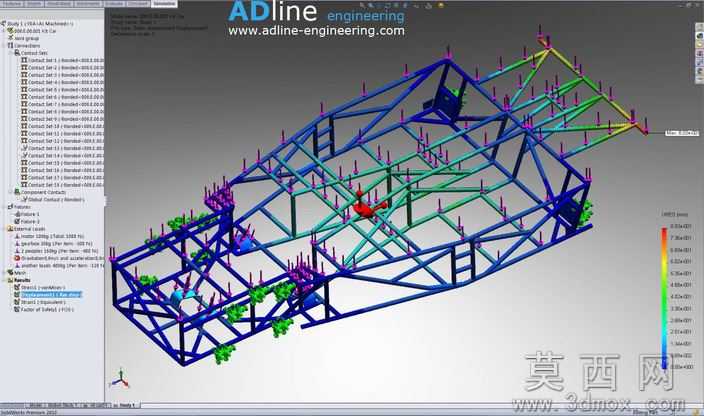Screen dimensions: 704x416
Task: Select the 'another loads 400kg' entry
Action: pos(62,265)
